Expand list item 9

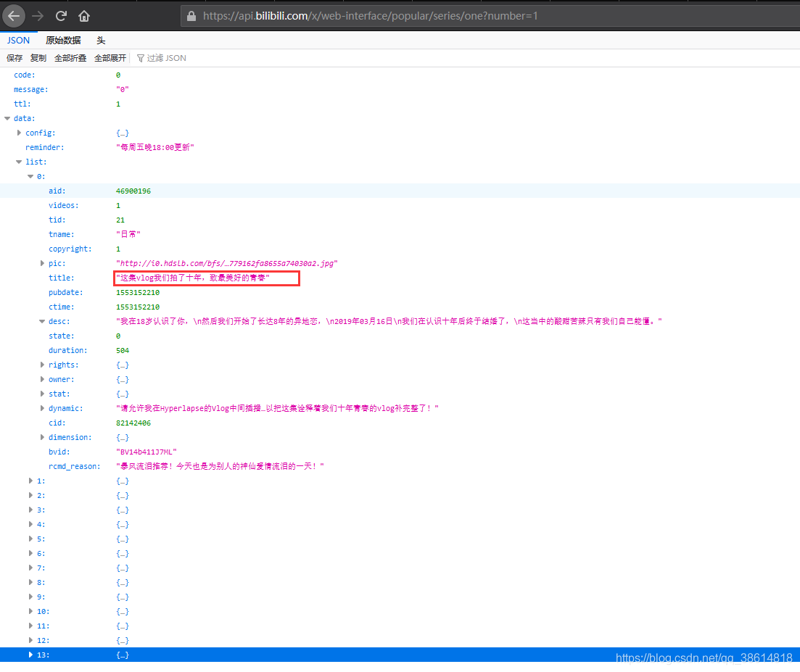tap(30, 597)
